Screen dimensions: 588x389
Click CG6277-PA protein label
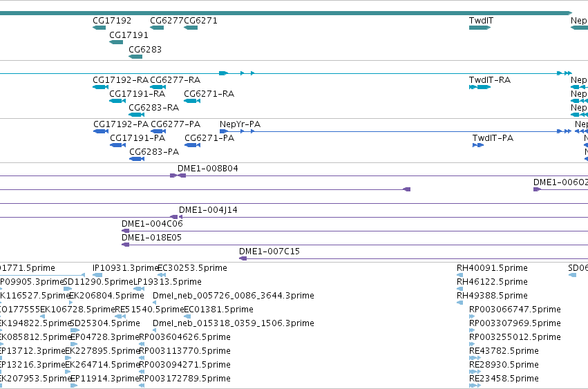tap(176, 124)
